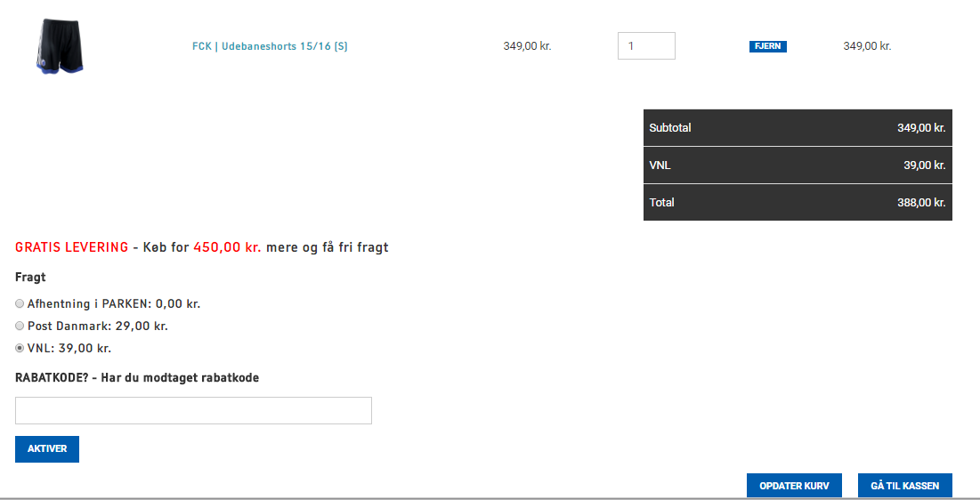Click the red 450,00 kr. amount
980x500 pixels.
[x=228, y=246]
